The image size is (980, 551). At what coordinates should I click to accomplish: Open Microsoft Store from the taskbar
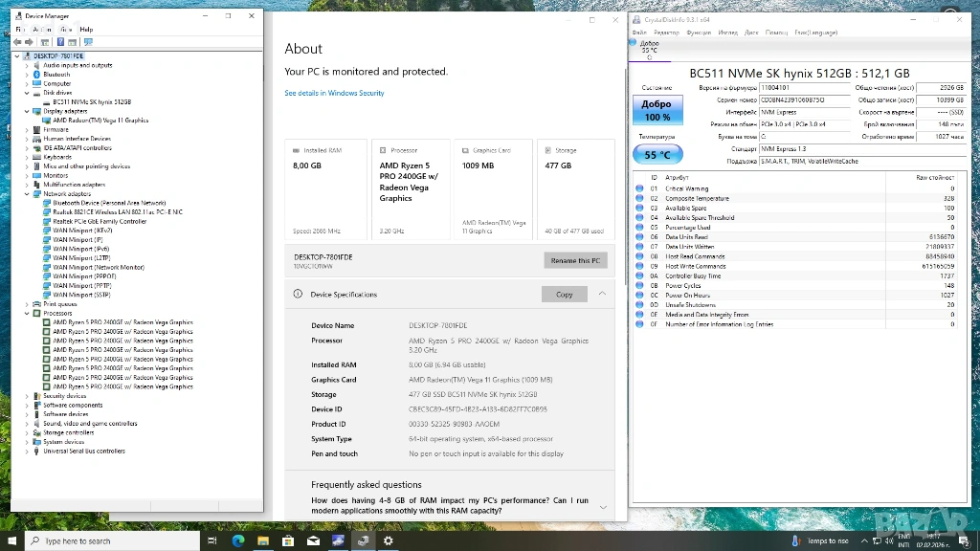[288, 541]
